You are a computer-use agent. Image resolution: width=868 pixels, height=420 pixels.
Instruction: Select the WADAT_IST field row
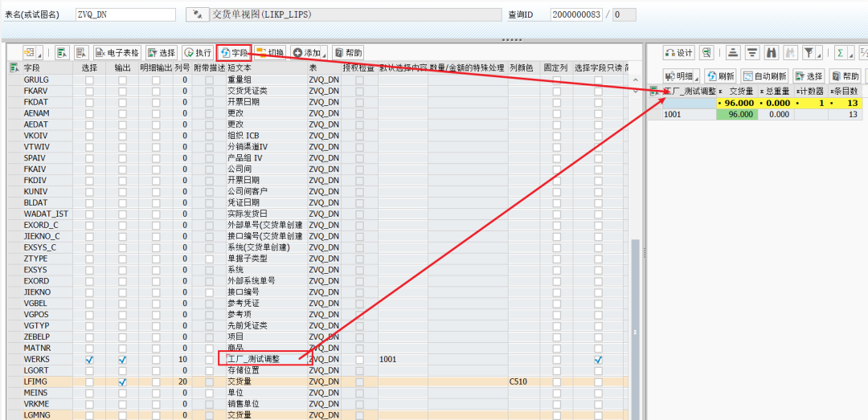click(x=48, y=214)
